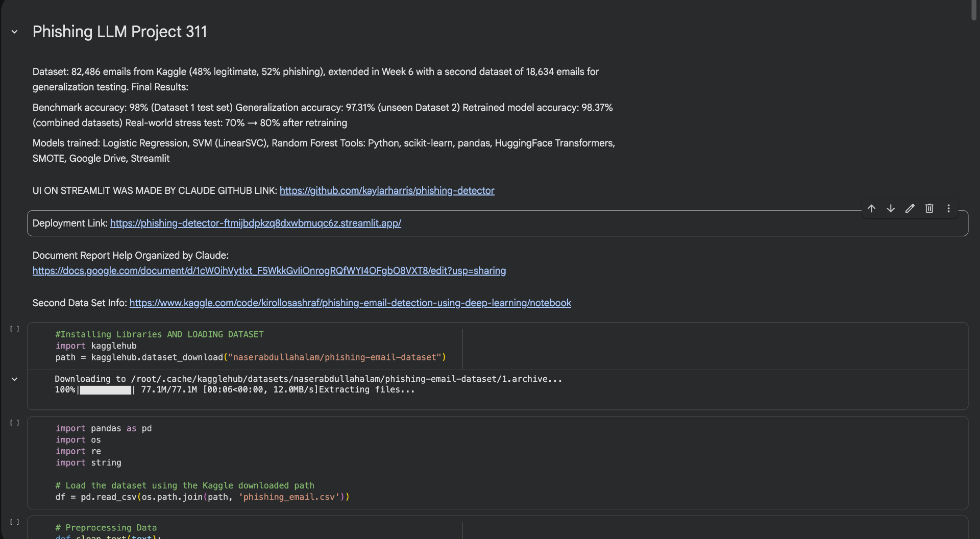Screen dimensions: 980x539
Task: Click the 'Downloading to /root/.cache' output line
Action: tap(308, 379)
